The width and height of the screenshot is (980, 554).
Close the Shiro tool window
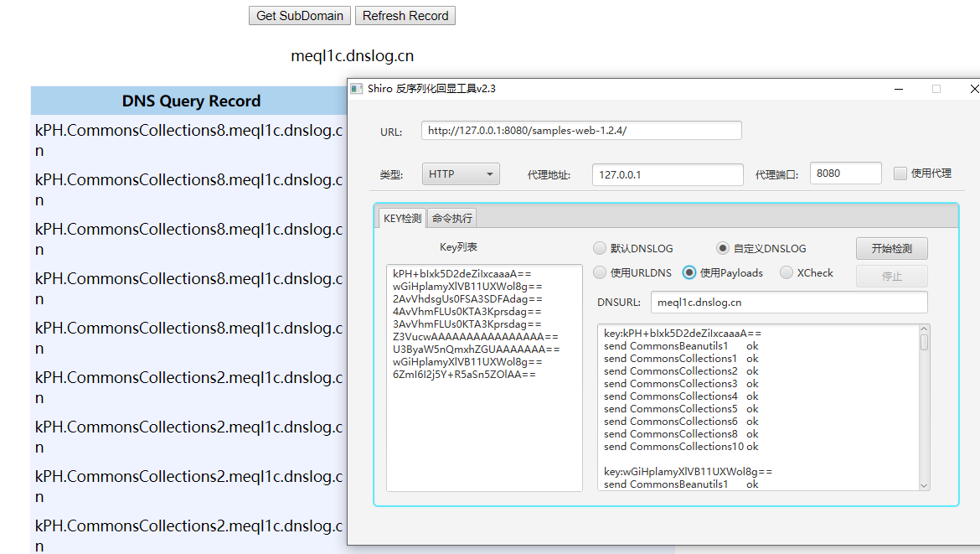[x=973, y=89]
